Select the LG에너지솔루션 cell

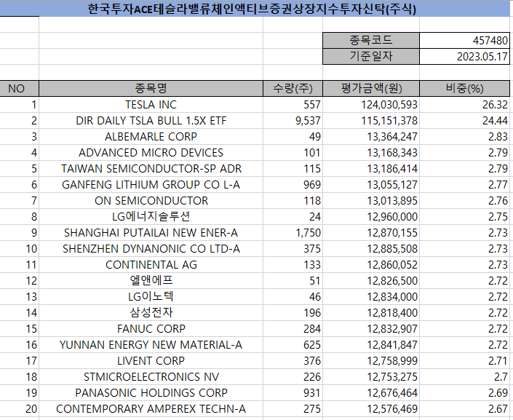click(151, 217)
